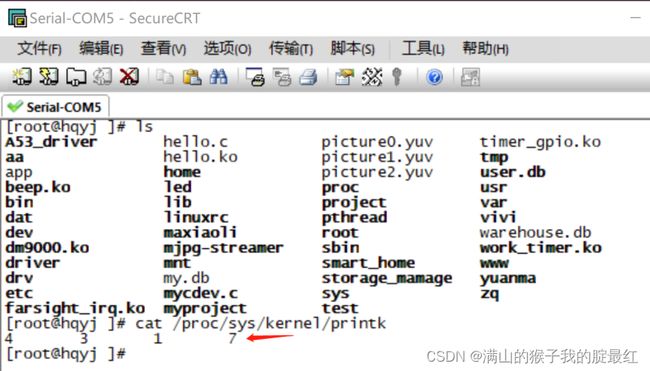
Task: Open the 查看(V) menu
Action: coord(163,49)
